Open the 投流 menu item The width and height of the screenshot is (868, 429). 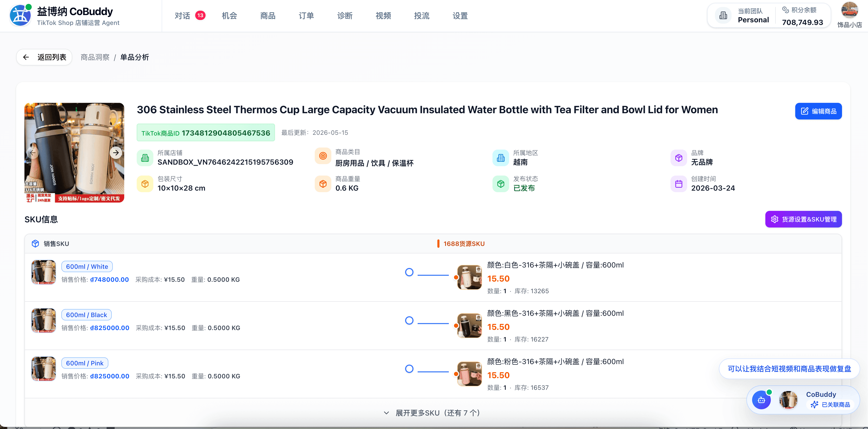[x=421, y=16]
